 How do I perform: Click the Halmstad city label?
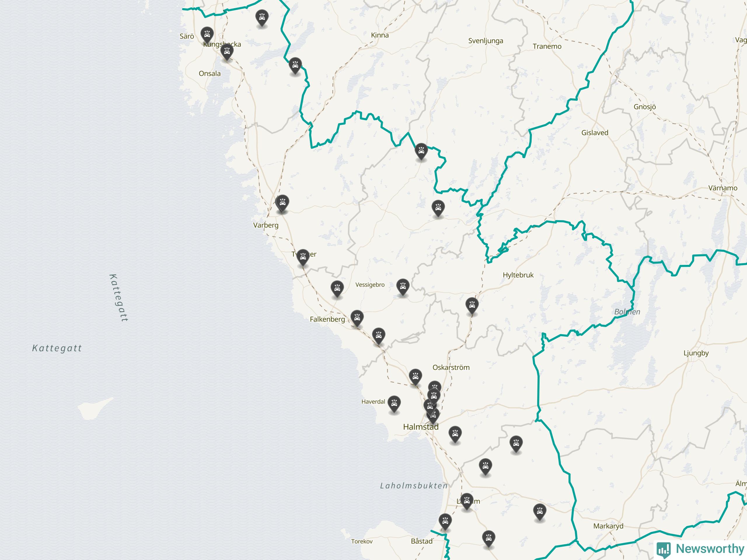(421, 427)
